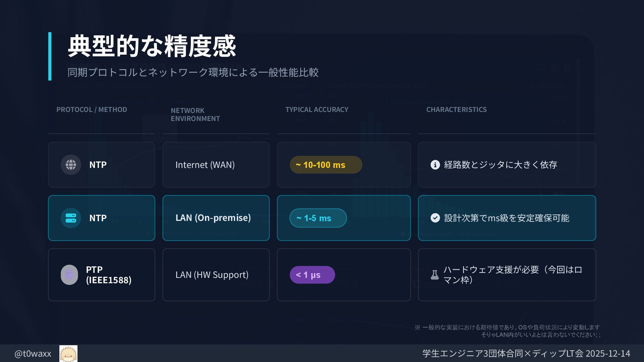Click the TYPICAL ACCURACY column header

point(317,110)
